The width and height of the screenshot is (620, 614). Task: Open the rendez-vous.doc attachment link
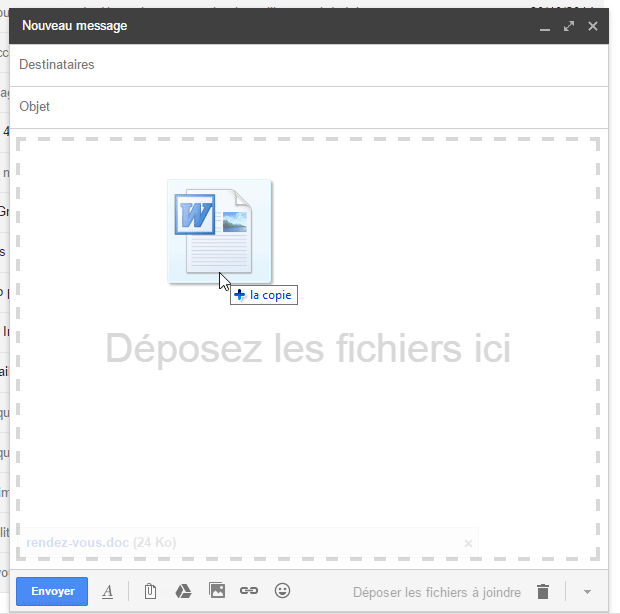78,542
